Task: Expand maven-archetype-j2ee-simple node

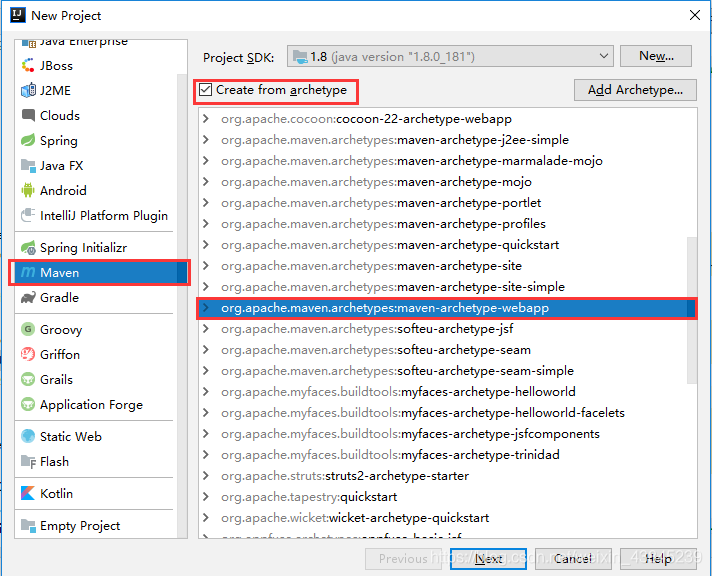Action: coord(206,139)
